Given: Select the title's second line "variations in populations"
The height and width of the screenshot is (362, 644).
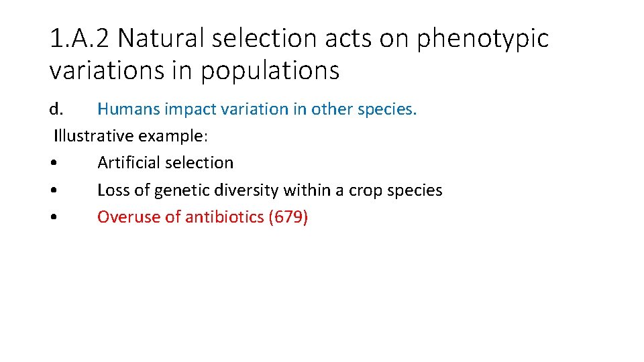Looking at the screenshot, I should click(x=195, y=70).
